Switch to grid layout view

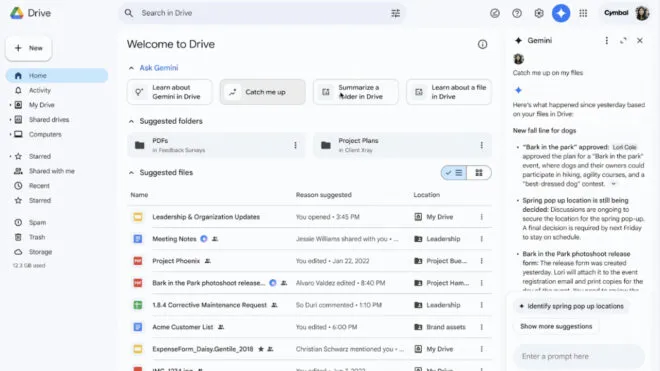click(479, 173)
